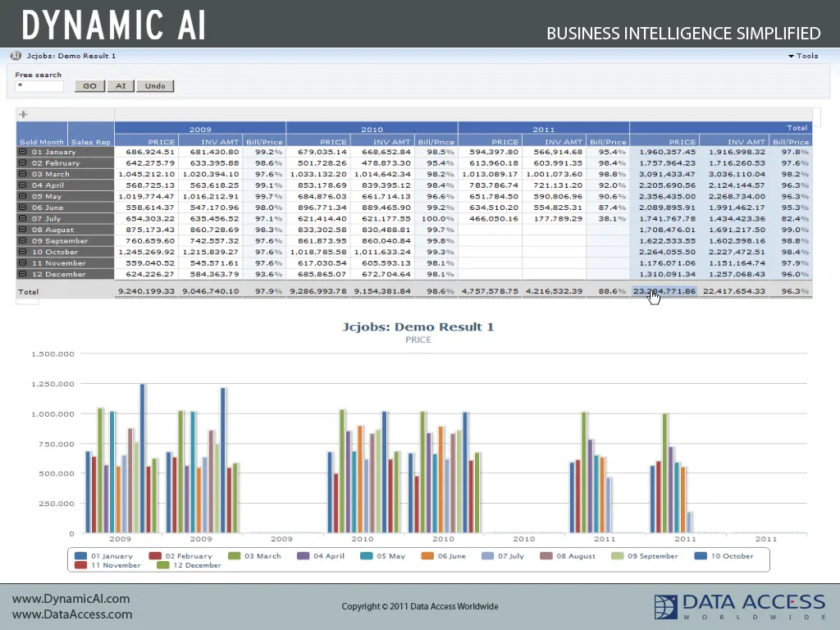Click the 2009 year column header
The height and width of the screenshot is (630, 840).
pos(200,129)
